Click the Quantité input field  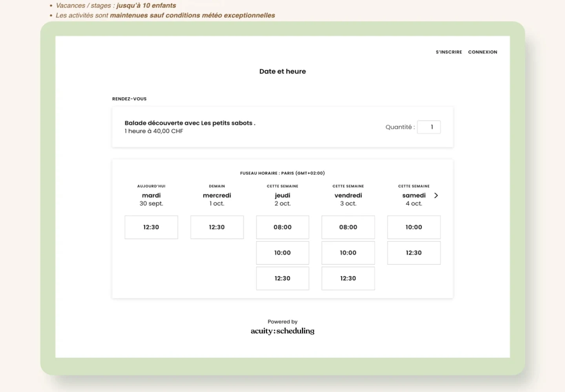429,127
